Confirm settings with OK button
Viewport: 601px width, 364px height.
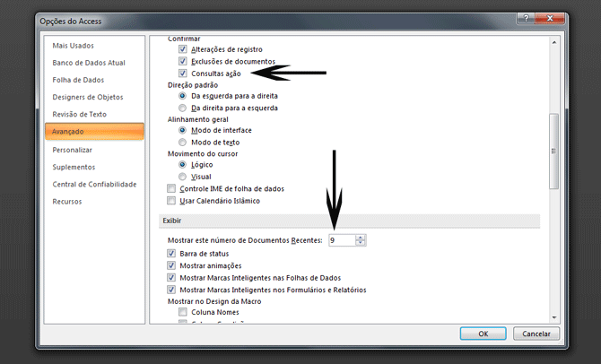click(x=483, y=334)
